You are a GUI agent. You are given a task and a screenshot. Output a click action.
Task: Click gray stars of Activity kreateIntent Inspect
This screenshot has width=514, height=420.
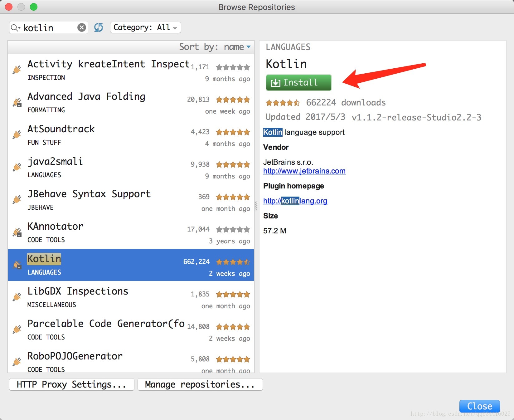(233, 67)
